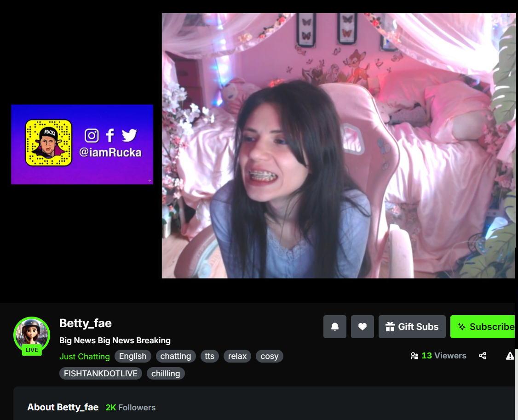Select the English tag

[133, 356]
